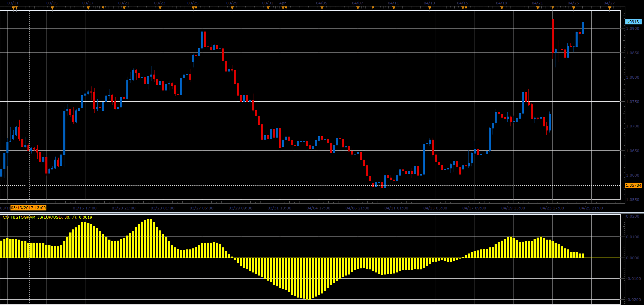Click the blue 1.09131 current price tag
Viewport: 644px width, 305px height.
pos(633,22)
